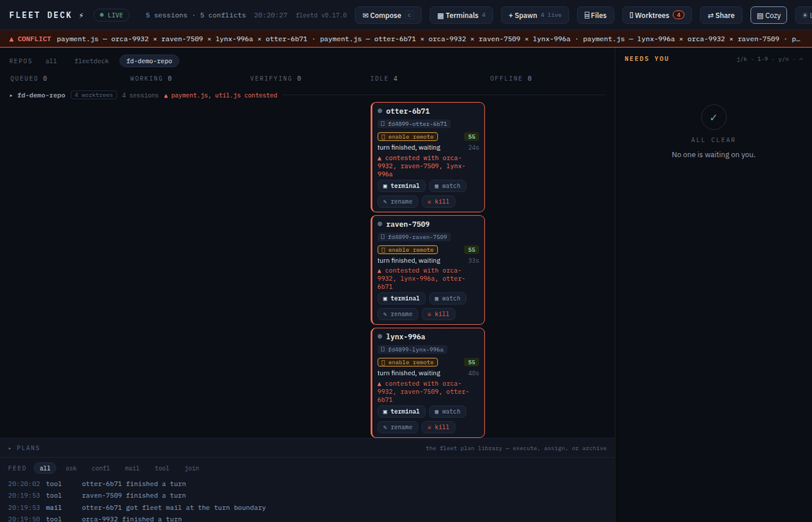Spawn a new session

(536, 15)
